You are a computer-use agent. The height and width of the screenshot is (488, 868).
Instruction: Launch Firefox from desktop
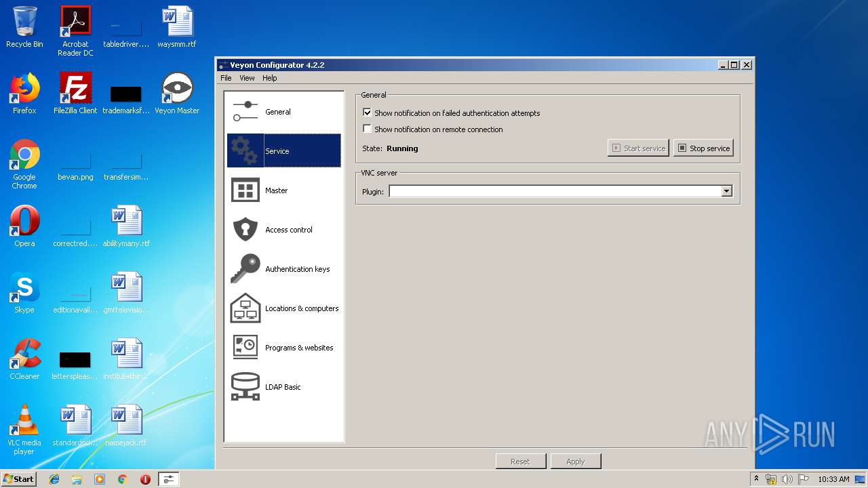coord(24,94)
